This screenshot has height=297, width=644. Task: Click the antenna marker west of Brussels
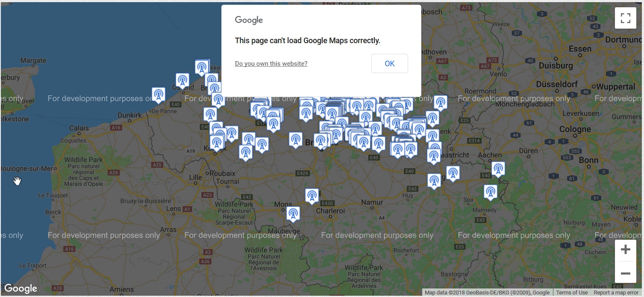click(x=296, y=139)
